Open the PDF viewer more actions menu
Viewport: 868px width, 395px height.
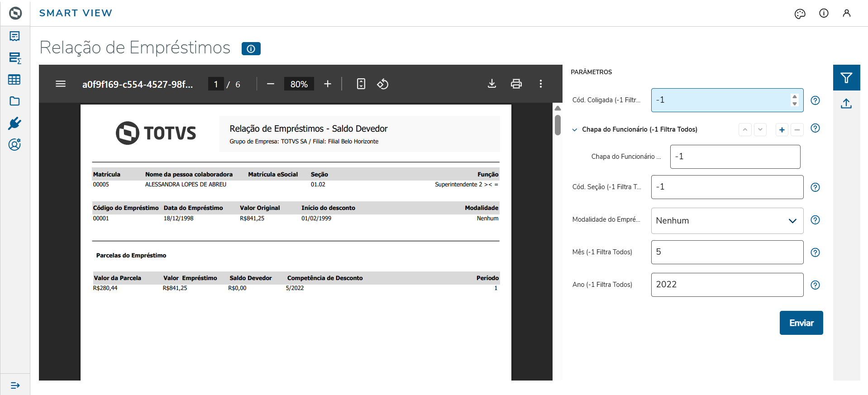click(540, 84)
